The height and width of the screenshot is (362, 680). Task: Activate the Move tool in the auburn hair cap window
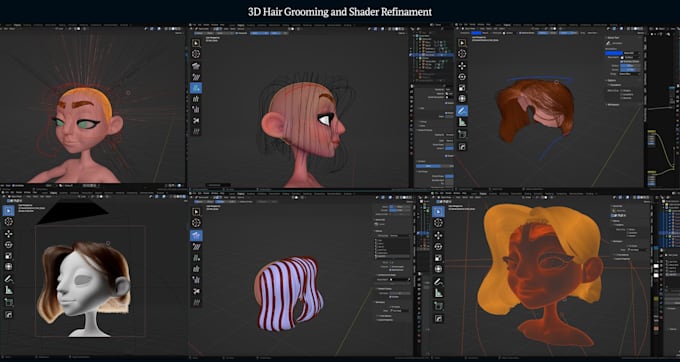point(462,65)
